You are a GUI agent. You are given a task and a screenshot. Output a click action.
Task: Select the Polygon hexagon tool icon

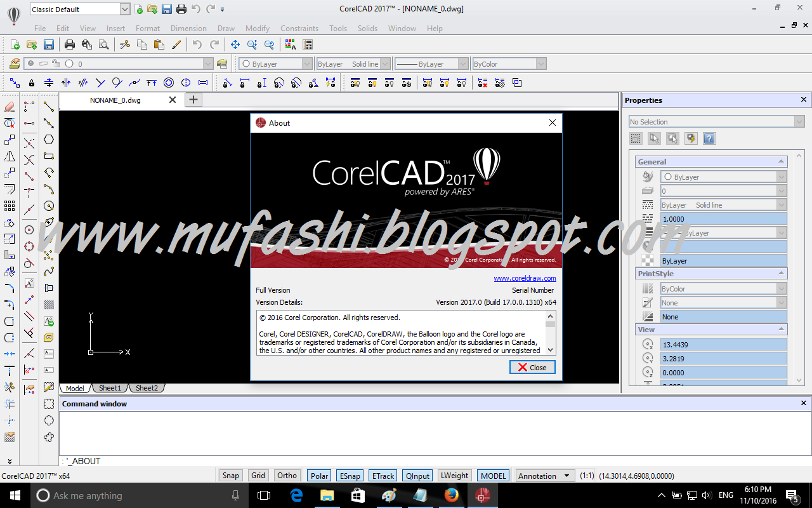point(49,140)
